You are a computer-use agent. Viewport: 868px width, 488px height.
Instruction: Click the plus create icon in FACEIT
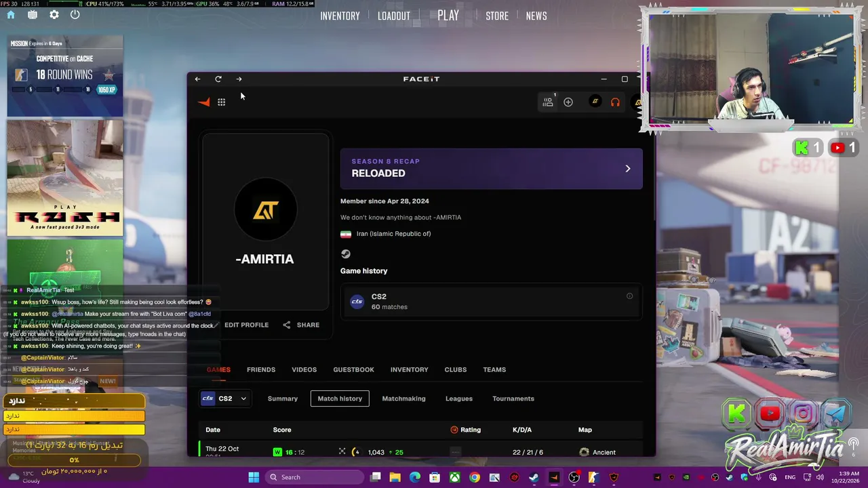(568, 102)
